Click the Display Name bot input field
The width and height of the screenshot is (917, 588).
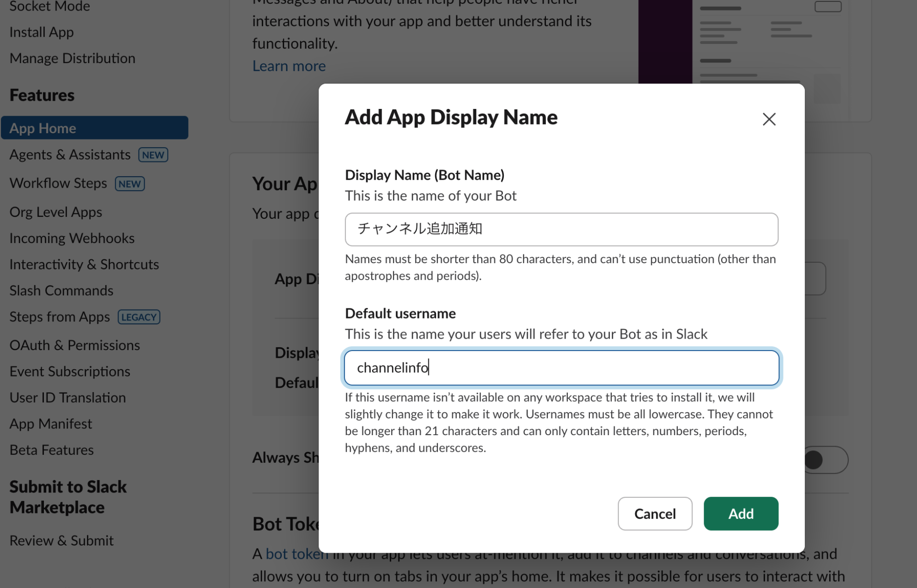(x=561, y=229)
